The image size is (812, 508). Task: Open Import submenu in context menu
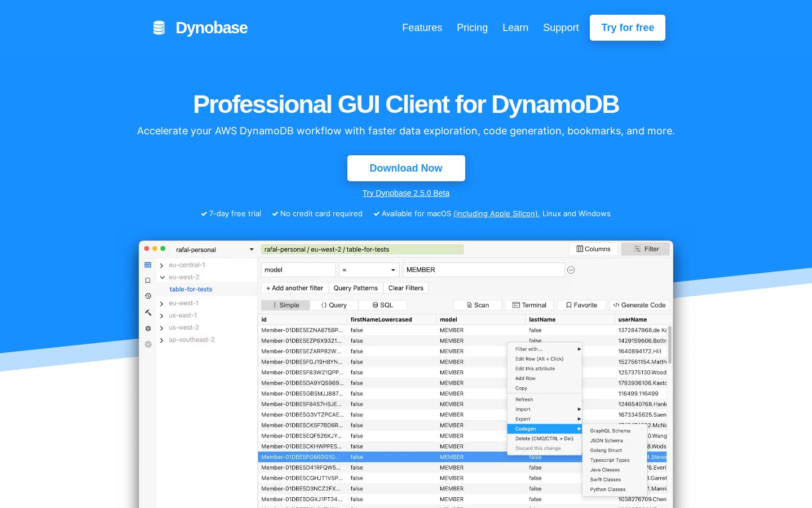(x=545, y=409)
